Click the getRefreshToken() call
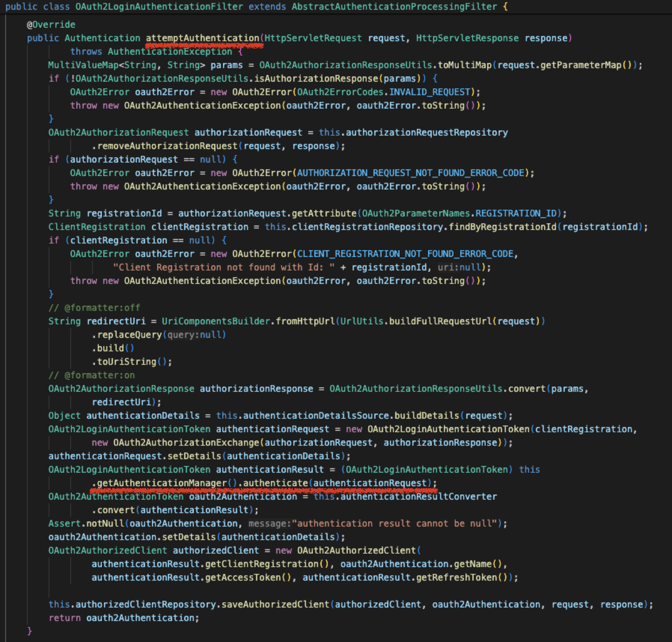 (462, 577)
